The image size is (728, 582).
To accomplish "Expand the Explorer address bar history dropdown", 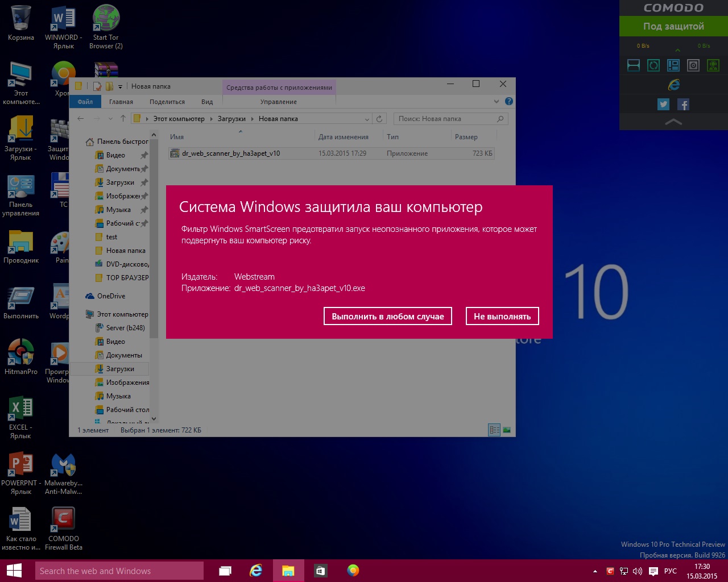I will click(367, 119).
